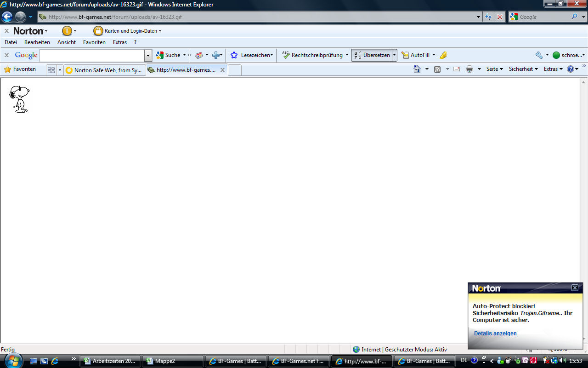Open Arbeitszeiten Excel taskbar button
The image size is (588, 368).
tap(109, 362)
